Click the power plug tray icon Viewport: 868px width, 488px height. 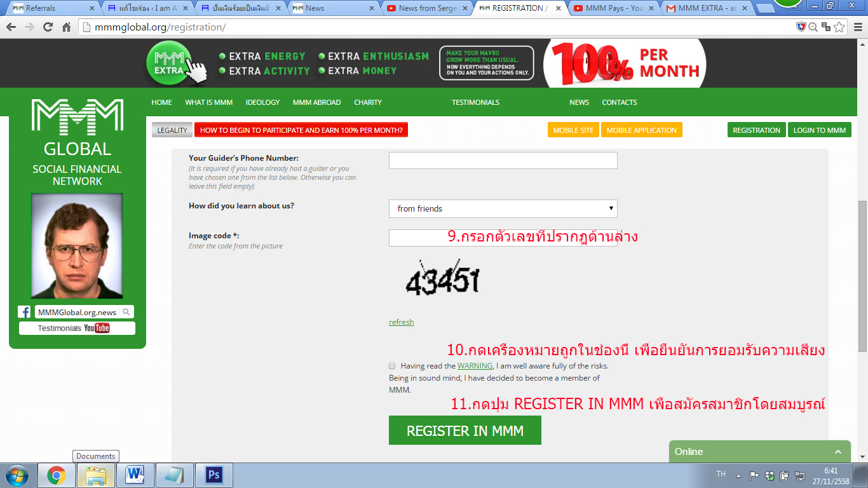tap(785, 475)
